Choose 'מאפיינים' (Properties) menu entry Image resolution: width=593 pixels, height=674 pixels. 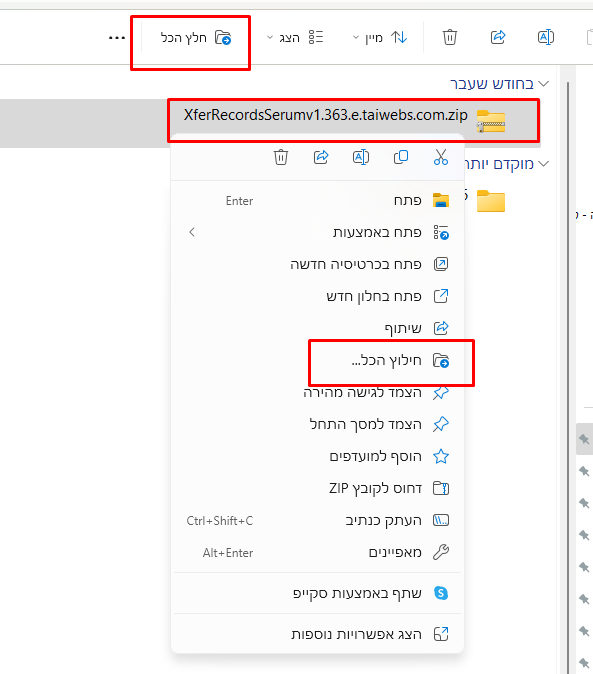[318, 552]
